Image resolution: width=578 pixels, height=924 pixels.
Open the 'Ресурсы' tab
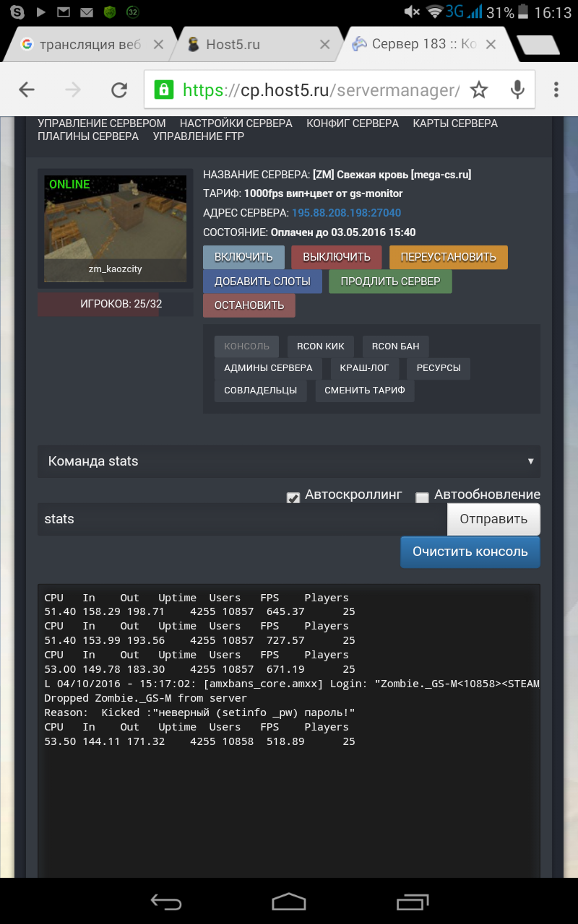click(x=439, y=368)
